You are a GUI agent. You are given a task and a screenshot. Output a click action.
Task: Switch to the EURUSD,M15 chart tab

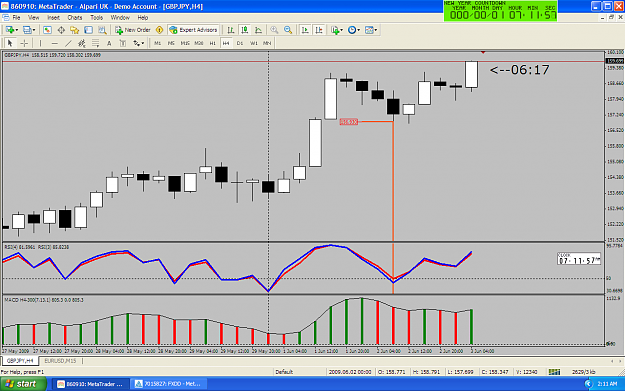point(60,361)
